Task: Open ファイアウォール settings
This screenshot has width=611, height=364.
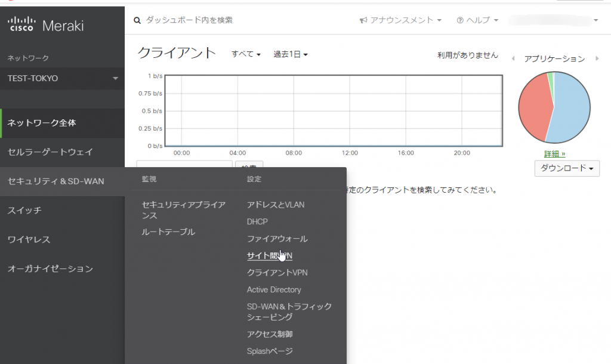Action: tap(277, 239)
